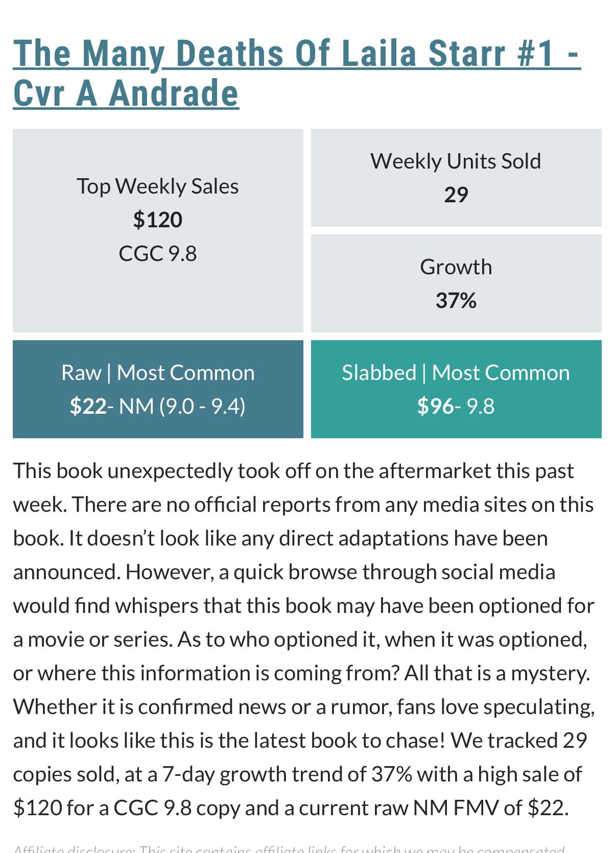Click the $22 raw NM price
Screen dimensions: 616x853
tap(88, 407)
